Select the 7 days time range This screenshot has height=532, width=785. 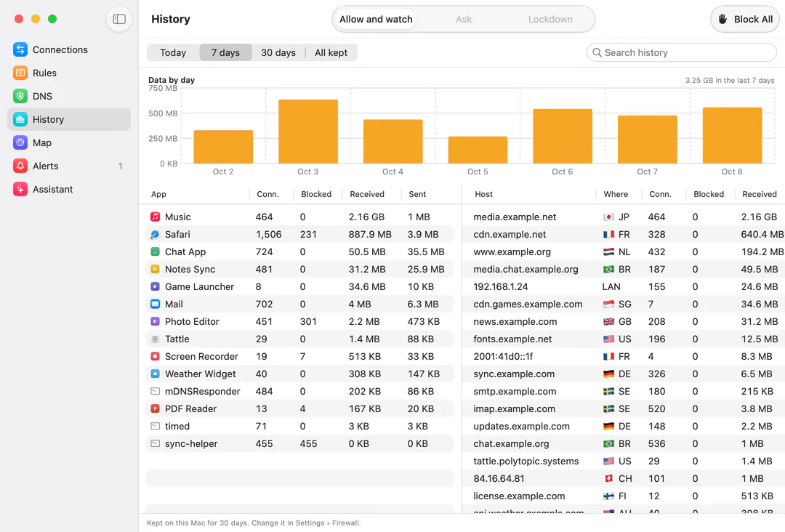(225, 52)
